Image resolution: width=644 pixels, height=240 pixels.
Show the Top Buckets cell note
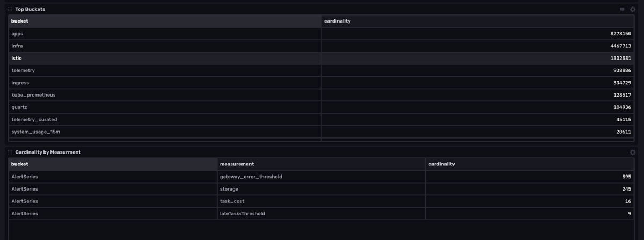coord(622,9)
